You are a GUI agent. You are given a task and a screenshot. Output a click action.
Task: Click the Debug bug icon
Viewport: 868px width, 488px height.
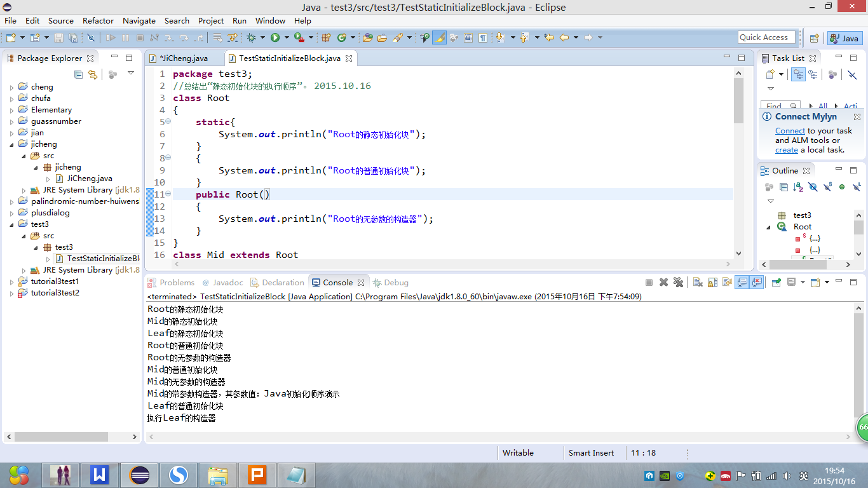pos(251,37)
